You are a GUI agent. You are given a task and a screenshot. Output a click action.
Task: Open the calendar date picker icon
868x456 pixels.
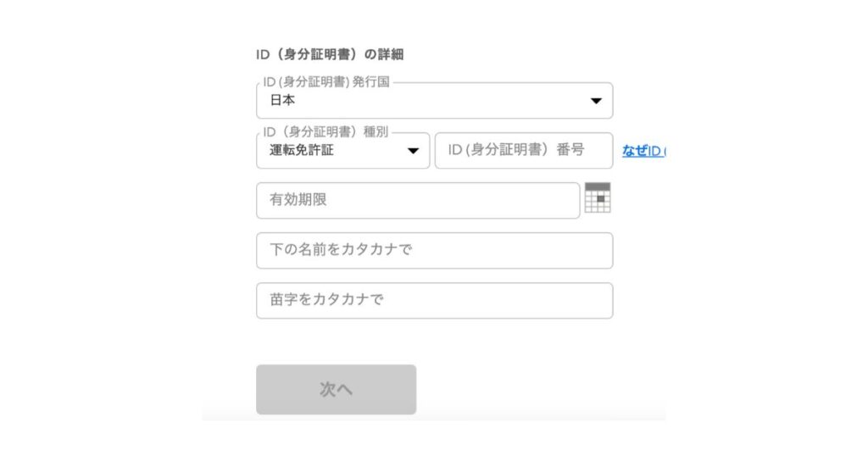(x=598, y=197)
